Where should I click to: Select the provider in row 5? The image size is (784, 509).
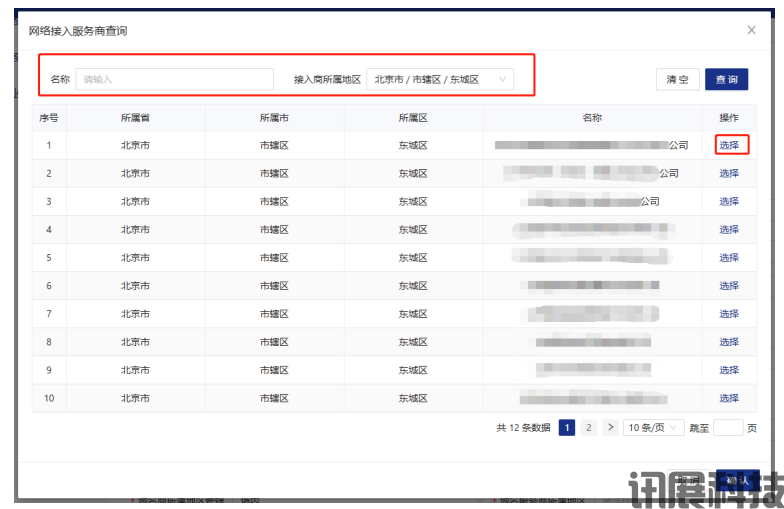pos(729,257)
